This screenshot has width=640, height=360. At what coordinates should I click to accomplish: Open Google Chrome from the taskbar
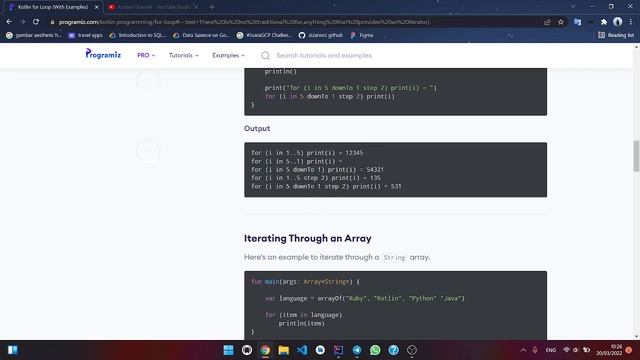265,350
